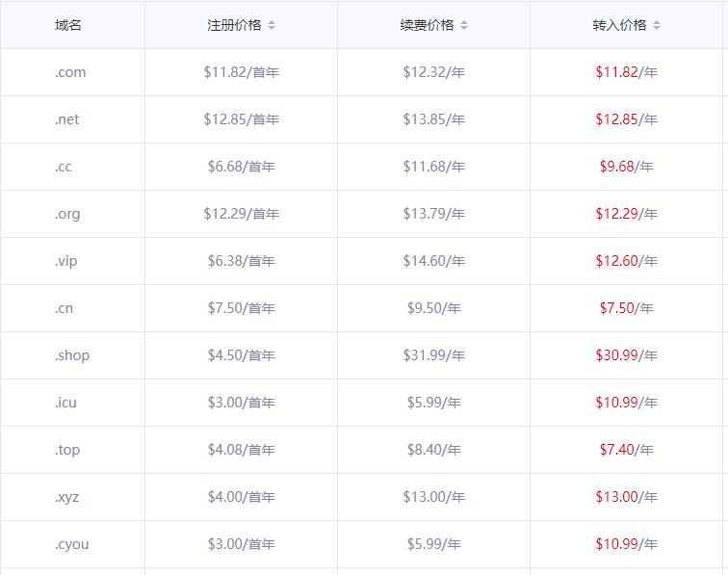Select the .com domain cell

point(70,72)
